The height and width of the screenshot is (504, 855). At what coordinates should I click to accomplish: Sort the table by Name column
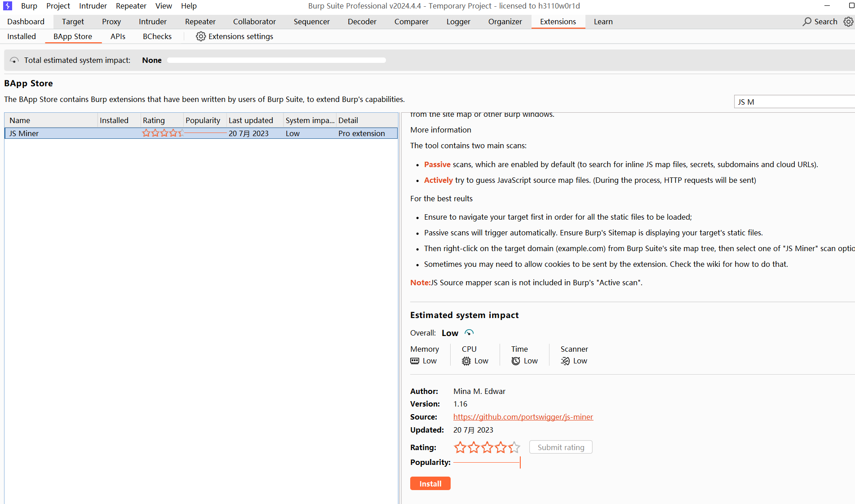coord(51,120)
